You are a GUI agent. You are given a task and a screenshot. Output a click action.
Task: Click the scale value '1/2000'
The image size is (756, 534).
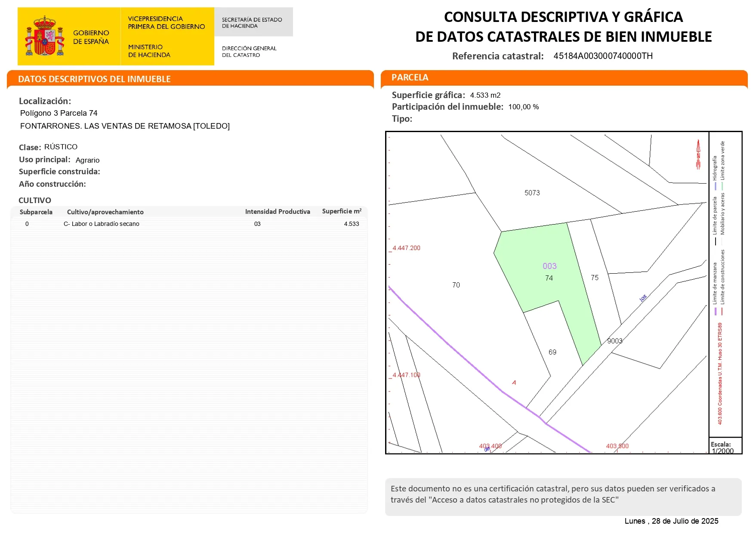coord(723,451)
